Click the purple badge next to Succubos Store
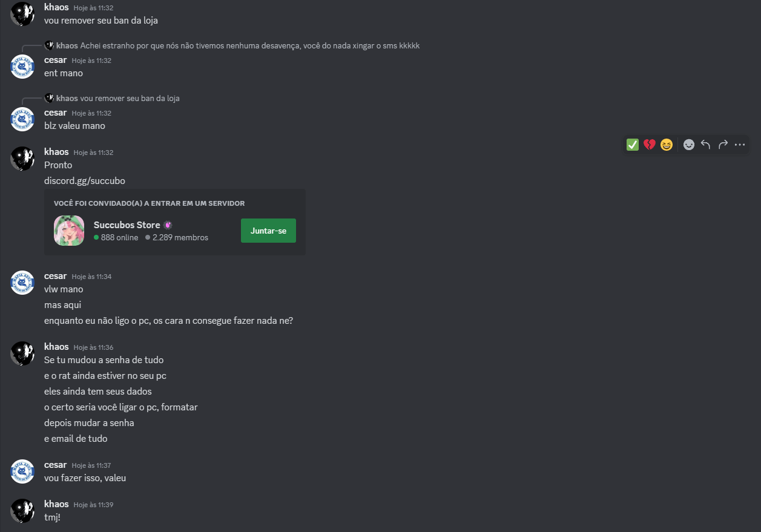 click(168, 225)
